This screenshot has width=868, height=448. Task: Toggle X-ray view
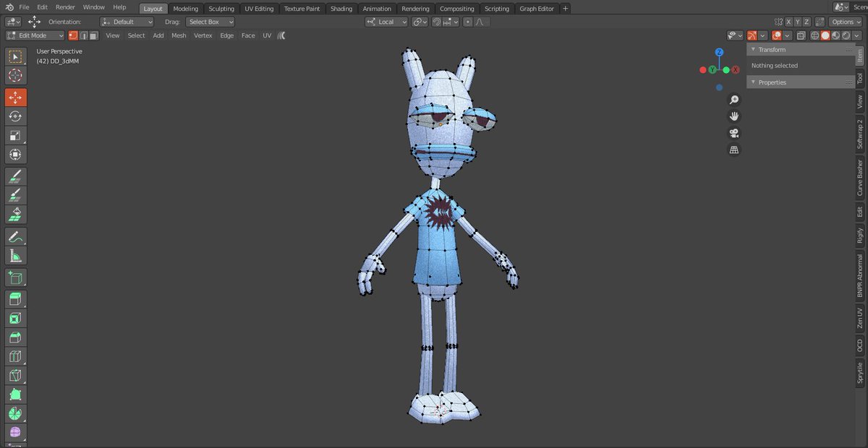(801, 35)
